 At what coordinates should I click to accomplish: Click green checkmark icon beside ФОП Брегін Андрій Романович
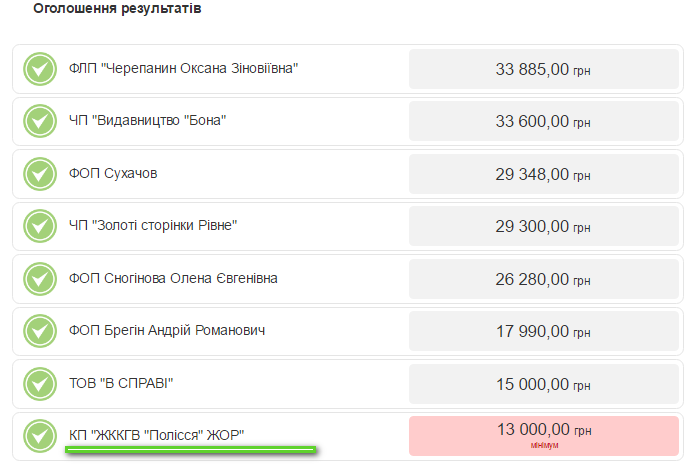pyautogui.click(x=39, y=330)
